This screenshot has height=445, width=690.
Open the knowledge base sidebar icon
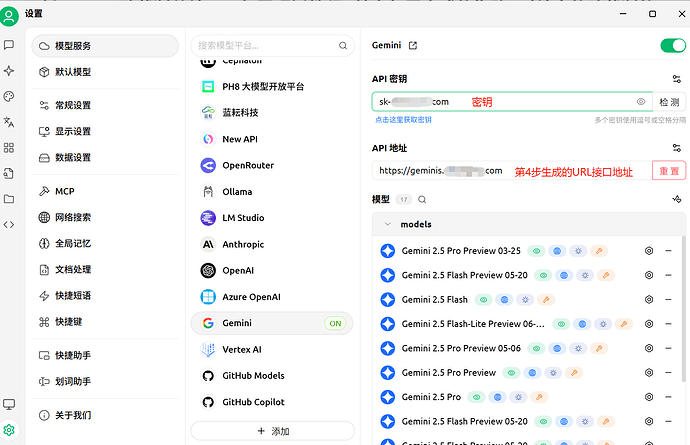pos(9,173)
